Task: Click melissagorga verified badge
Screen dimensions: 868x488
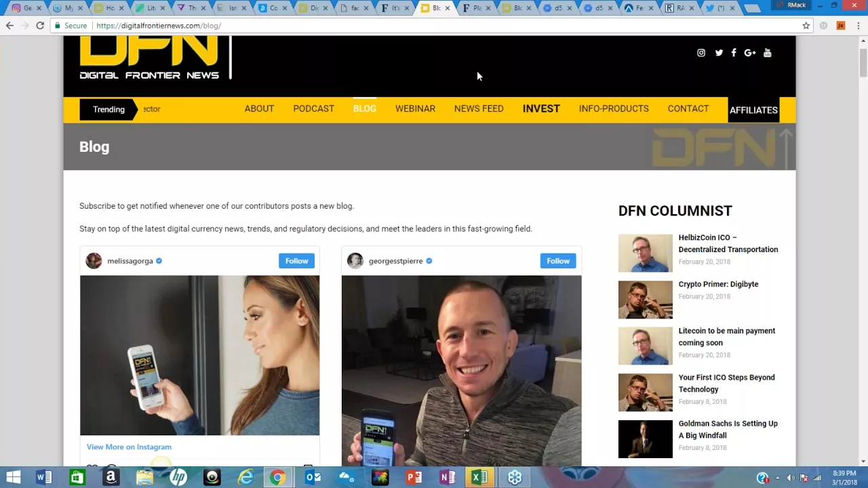Action: point(159,261)
